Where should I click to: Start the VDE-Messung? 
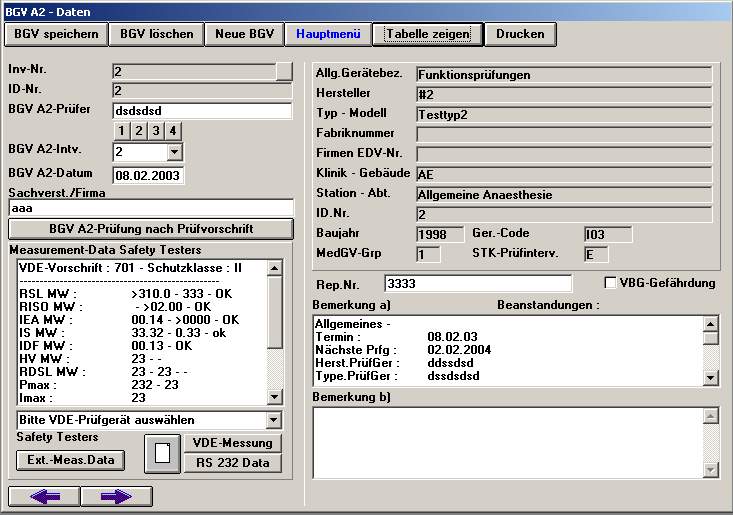(x=233, y=443)
